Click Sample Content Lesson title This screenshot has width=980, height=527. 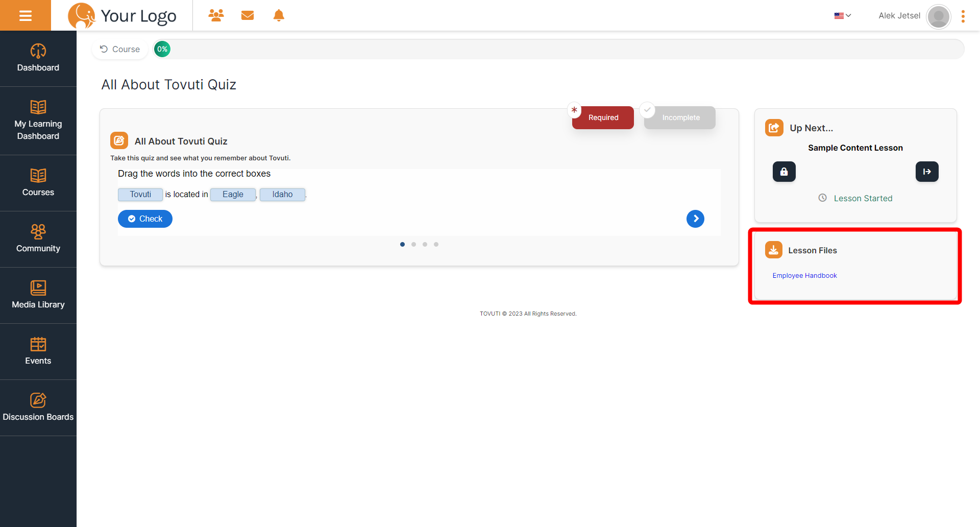point(855,148)
